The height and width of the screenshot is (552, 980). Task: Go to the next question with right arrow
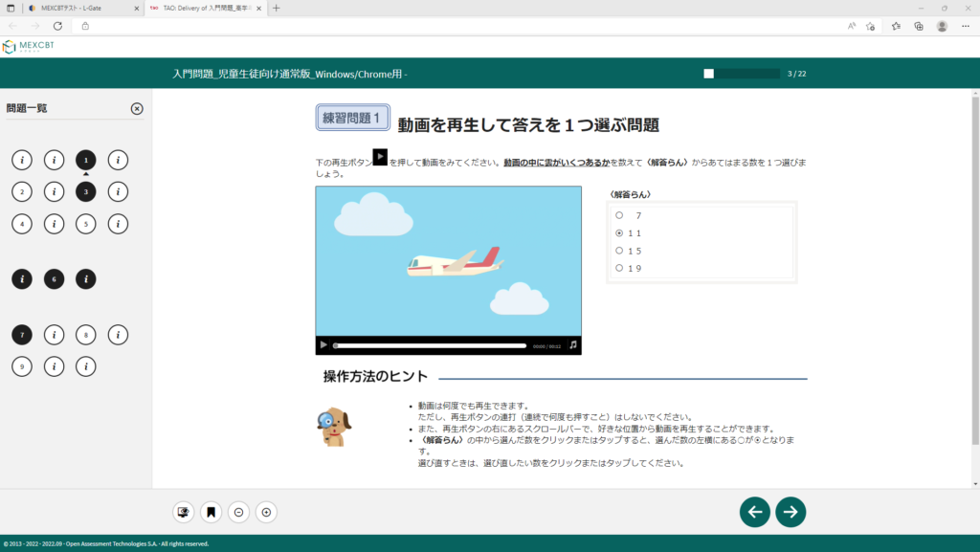point(791,512)
